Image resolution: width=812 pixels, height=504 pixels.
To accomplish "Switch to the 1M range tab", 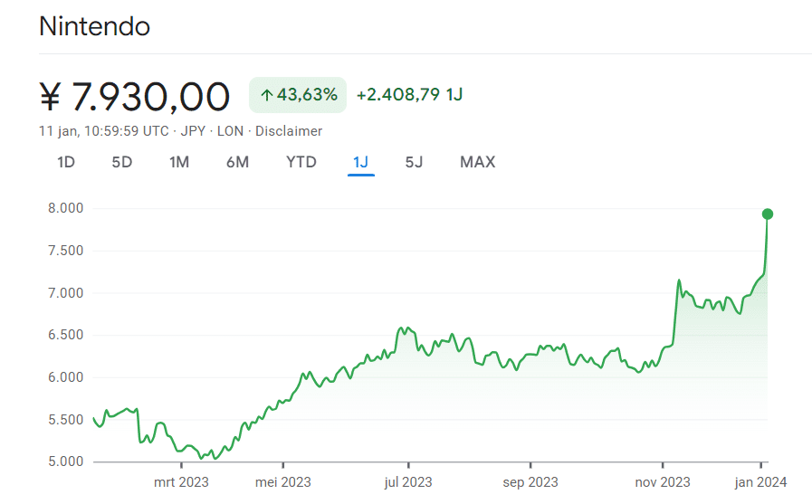I will pyautogui.click(x=178, y=163).
